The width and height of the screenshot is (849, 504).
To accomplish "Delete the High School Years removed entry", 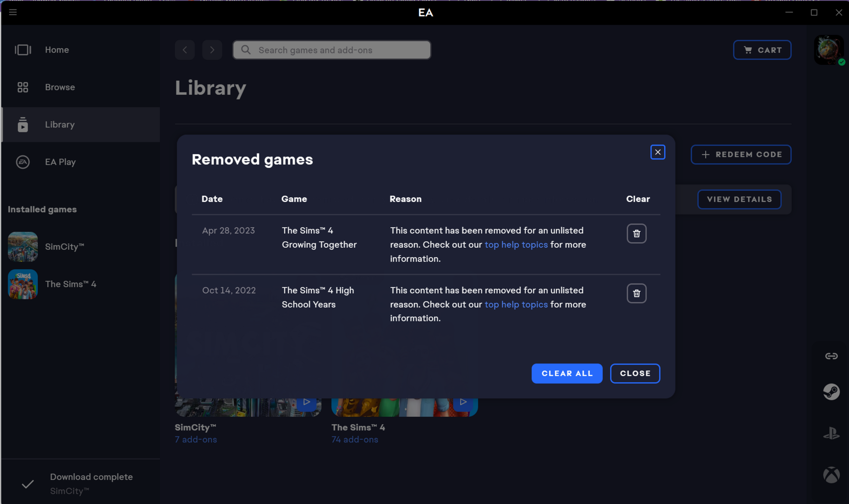I will click(x=637, y=294).
